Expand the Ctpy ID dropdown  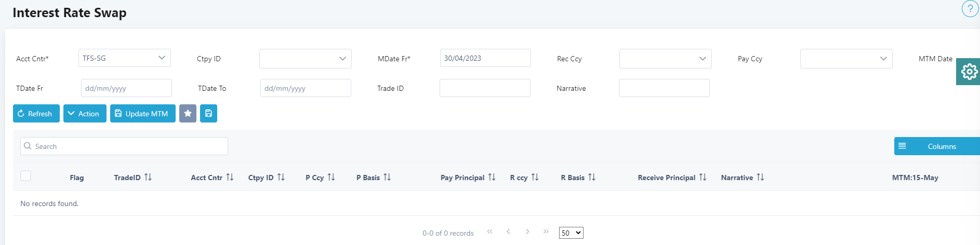[306, 59]
